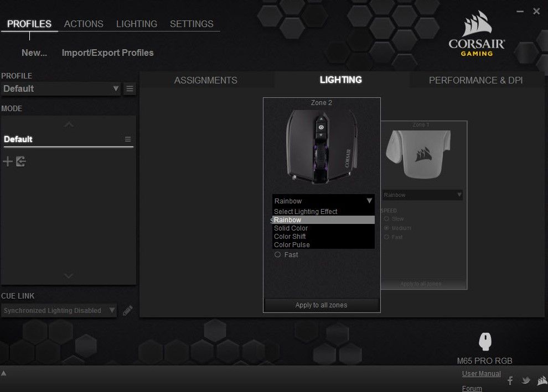This screenshot has height=392, width=548.
Task: Click Apply to all zones in Zone 2
Action: (x=322, y=305)
